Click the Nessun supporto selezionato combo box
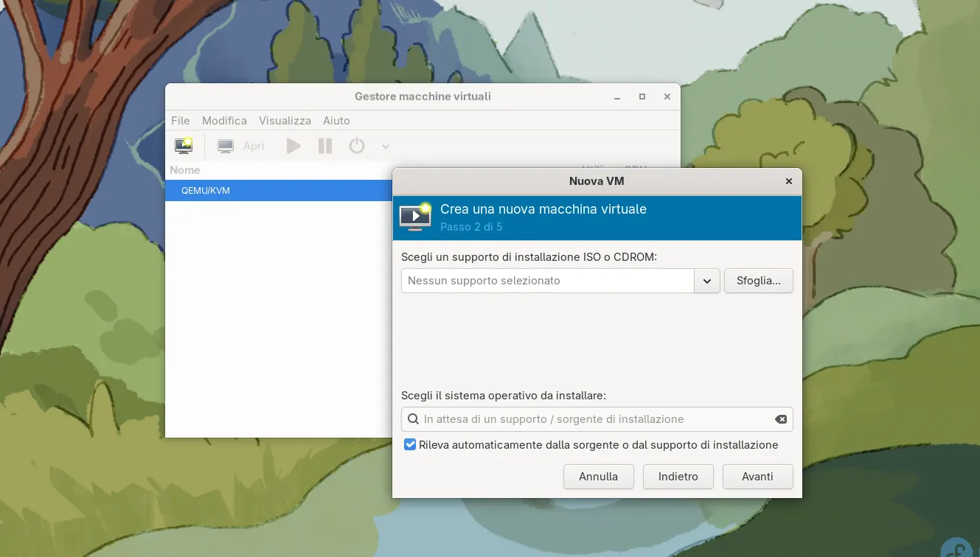Image resolution: width=980 pixels, height=557 pixels. tap(546, 281)
